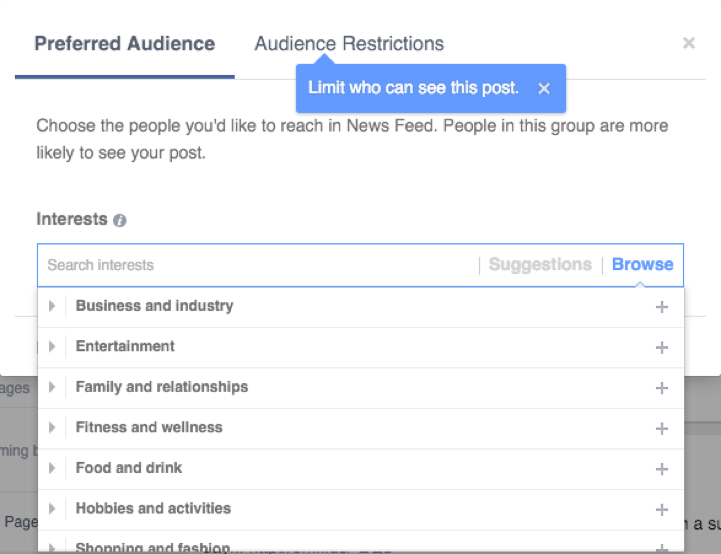721x554 pixels.
Task: Add Hobbies and activities with plus icon
Action: click(x=661, y=509)
